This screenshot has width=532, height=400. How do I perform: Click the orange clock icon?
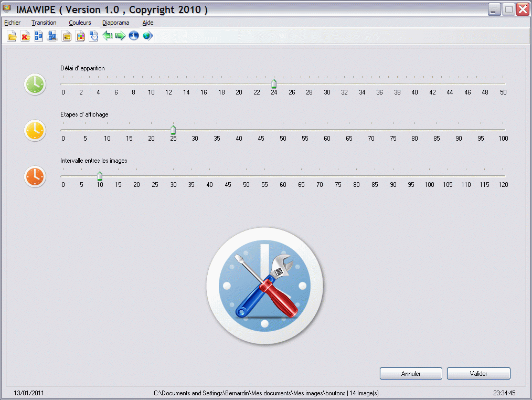click(x=35, y=176)
